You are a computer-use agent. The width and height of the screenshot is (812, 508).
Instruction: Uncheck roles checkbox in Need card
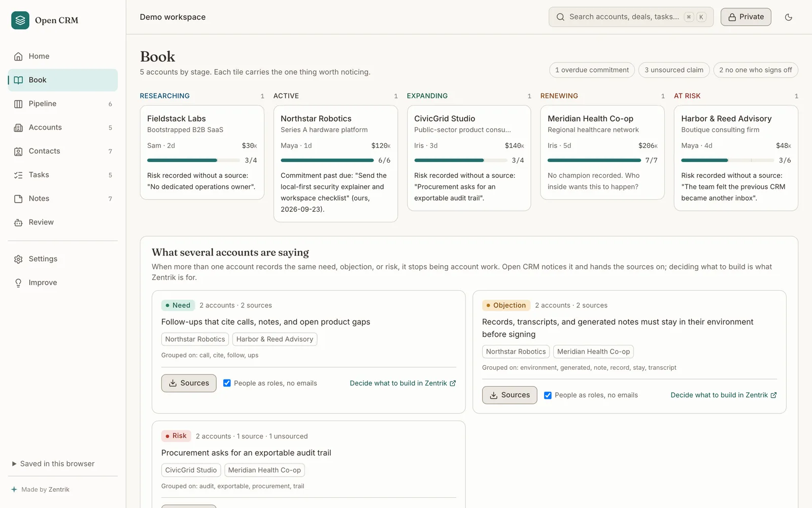(x=227, y=383)
